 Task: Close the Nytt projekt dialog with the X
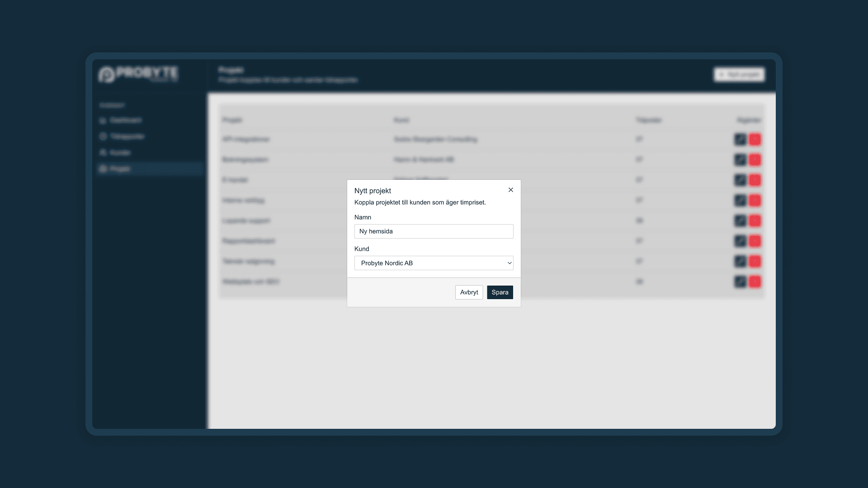coord(511,190)
